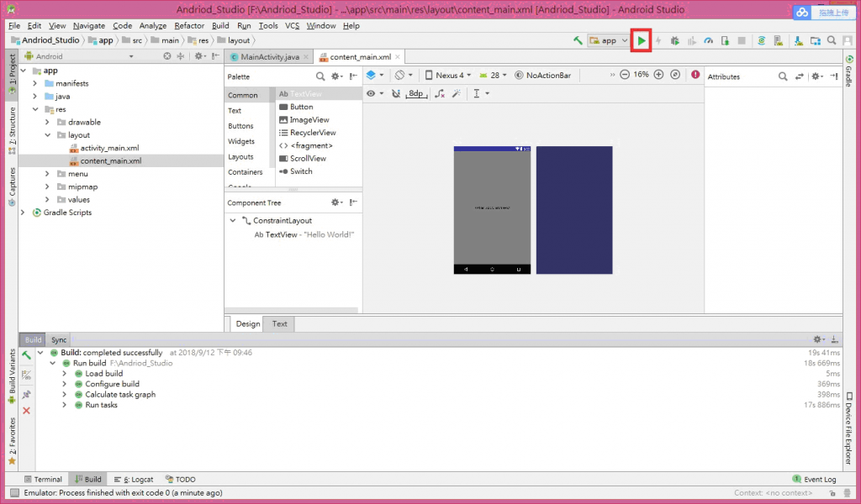Select ConstraintLayout in Component Tree
Screen dimensions: 861x504
pos(283,220)
